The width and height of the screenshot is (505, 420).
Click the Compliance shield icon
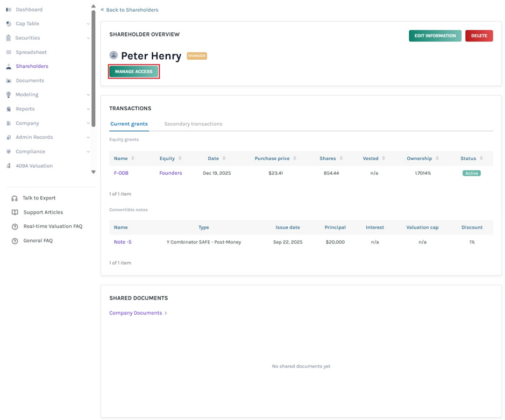[x=9, y=151]
